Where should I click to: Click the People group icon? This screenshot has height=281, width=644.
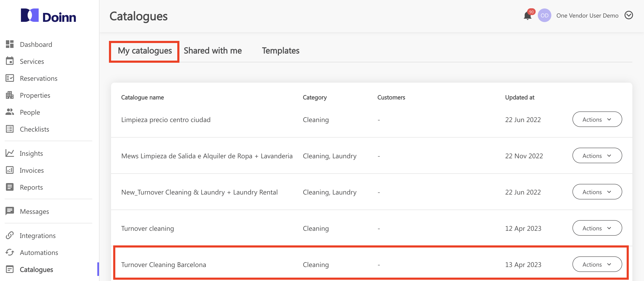pos(10,112)
